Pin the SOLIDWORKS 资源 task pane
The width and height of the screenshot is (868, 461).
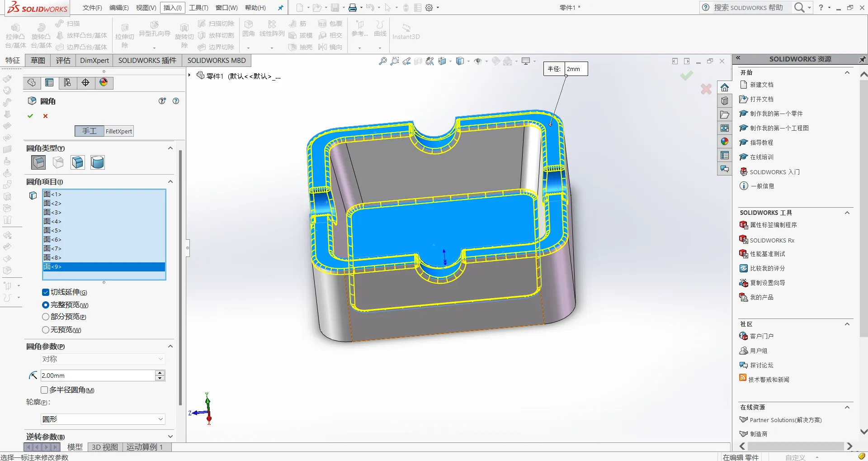pyautogui.click(x=862, y=59)
